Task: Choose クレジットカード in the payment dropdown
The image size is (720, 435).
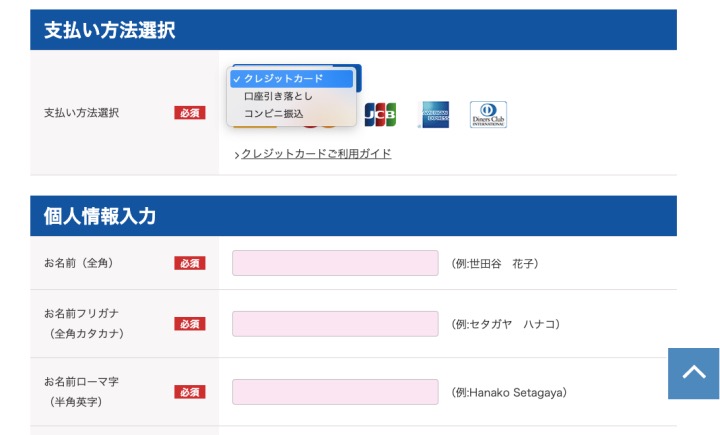Action: pos(292,79)
